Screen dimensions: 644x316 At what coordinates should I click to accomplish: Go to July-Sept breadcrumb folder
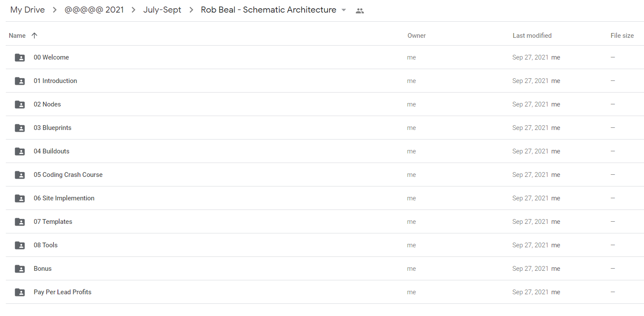[x=162, y=10]
